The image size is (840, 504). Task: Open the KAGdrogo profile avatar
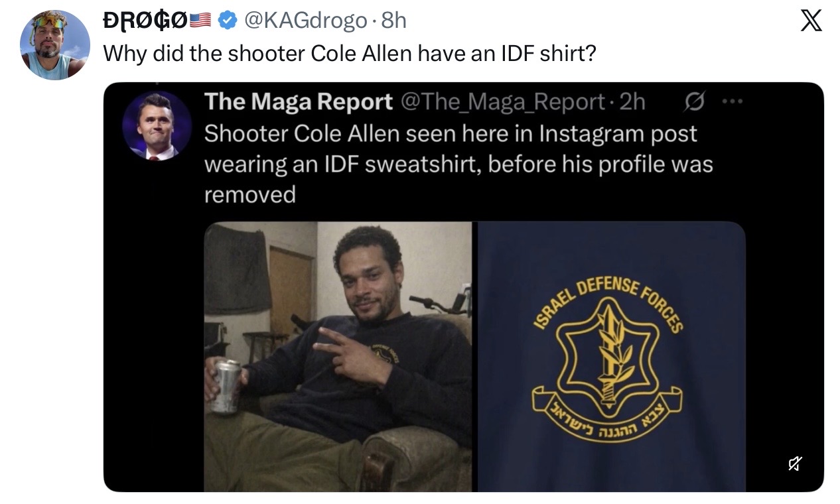(55, 45)
